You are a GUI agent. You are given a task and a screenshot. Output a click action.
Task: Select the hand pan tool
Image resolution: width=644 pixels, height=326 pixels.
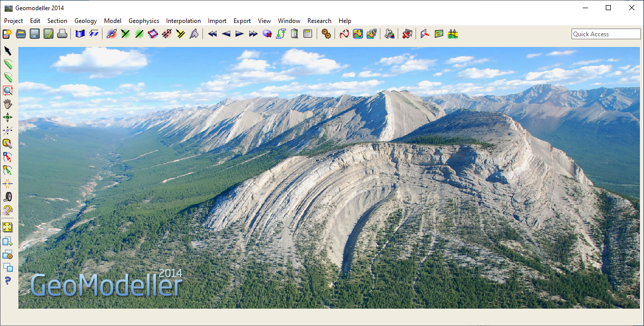pyautogui.click(x=8, y=104)
